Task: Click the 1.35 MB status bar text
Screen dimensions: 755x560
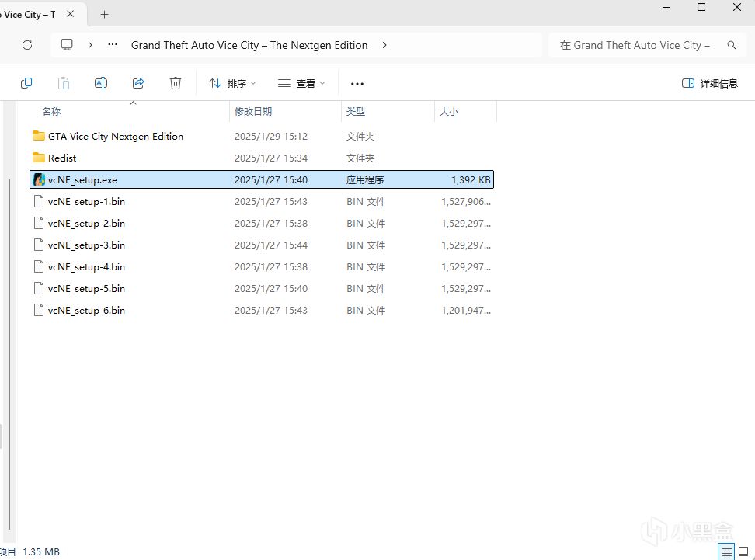Action: [x=41, y=551]
